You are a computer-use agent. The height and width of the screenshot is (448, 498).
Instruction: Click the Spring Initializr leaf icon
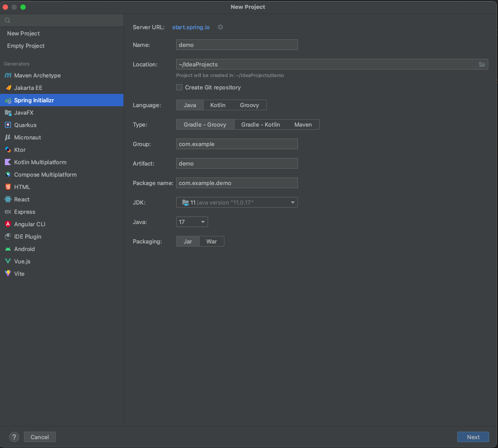(x=8, y=100)
